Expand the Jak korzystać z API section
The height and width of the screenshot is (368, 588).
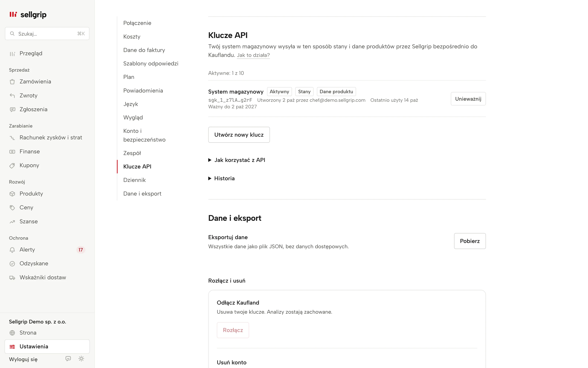pyautogui.click(x=237, y=160)
